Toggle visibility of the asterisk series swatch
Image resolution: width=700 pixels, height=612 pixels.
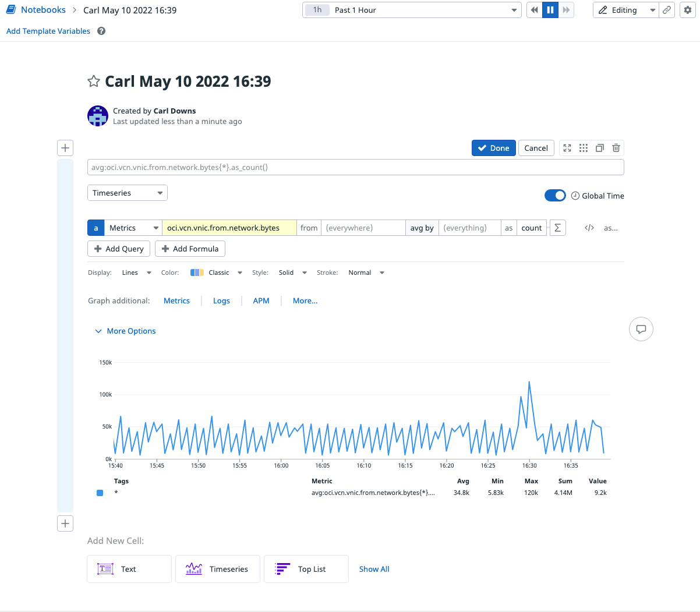(100, 493)
